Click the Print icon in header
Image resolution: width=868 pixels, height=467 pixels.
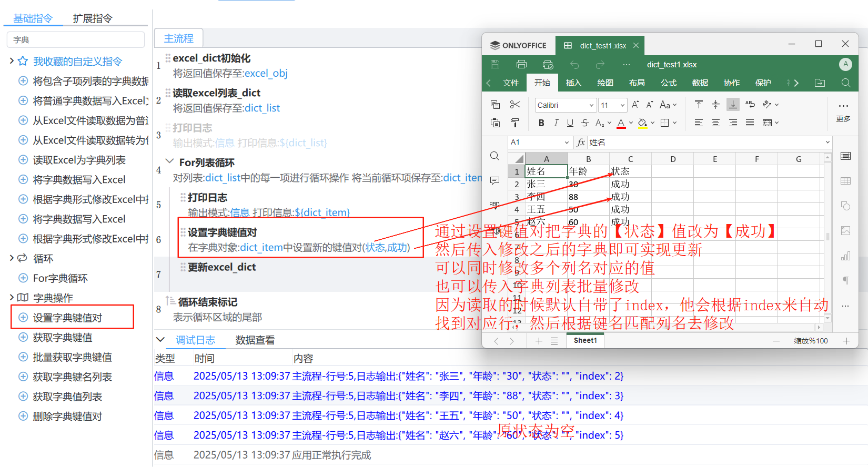521,64
